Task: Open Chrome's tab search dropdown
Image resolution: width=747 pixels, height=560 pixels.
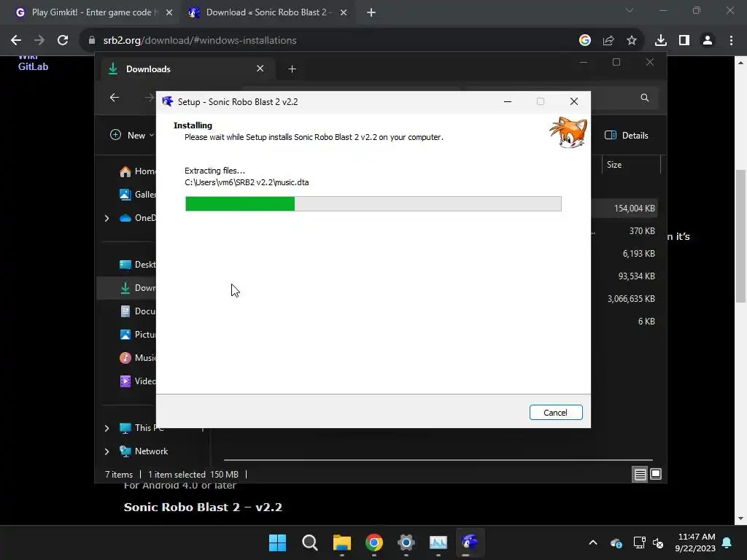Action: pos(630,10)
